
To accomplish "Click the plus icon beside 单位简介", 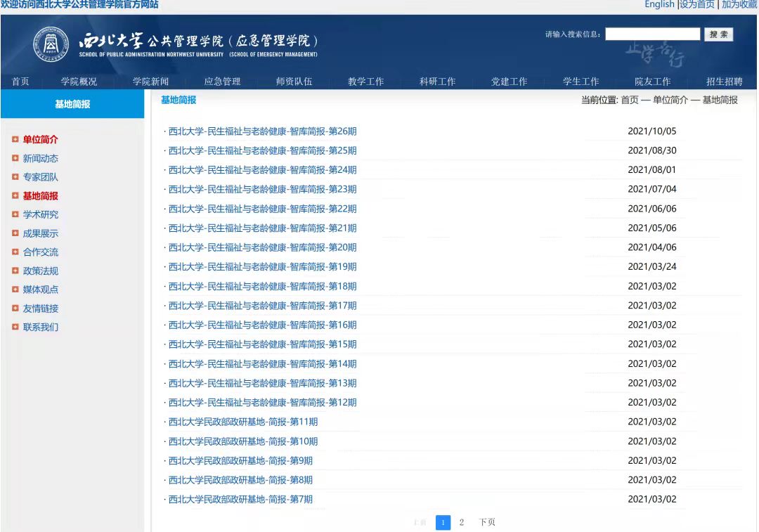I will pos(15,139).
